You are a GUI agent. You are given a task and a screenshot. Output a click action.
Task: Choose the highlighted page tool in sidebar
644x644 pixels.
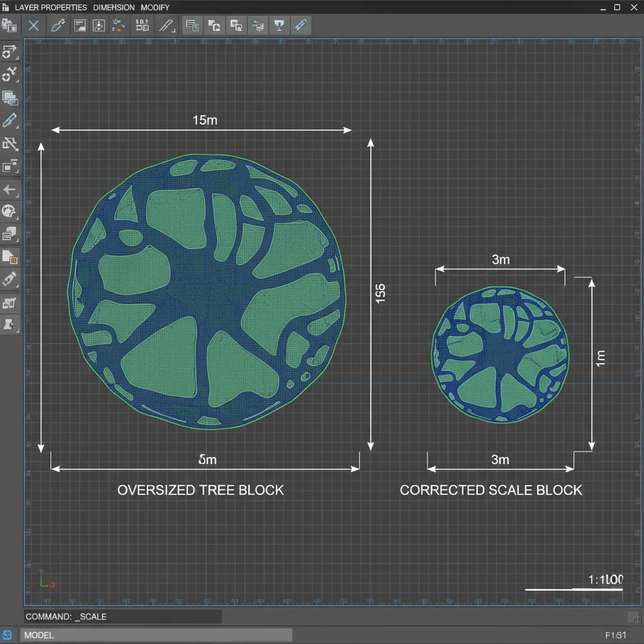click(10, 257)
